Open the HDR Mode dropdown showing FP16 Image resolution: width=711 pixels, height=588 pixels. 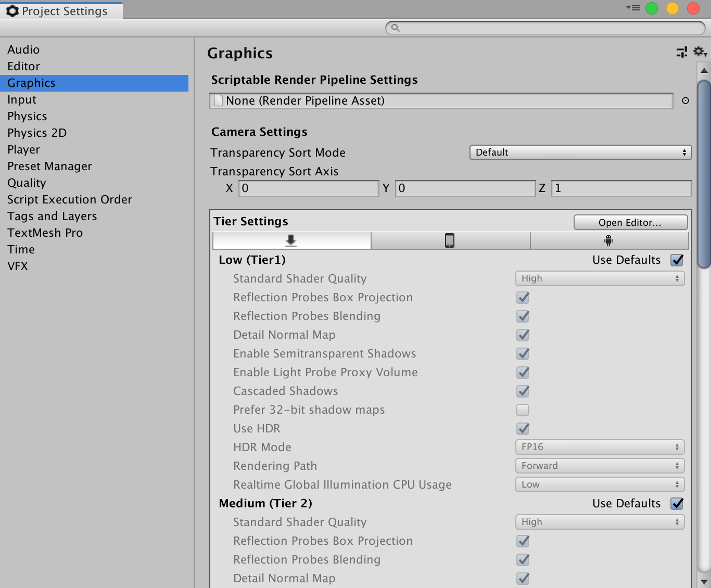pyautogui.click(x=599, y=446)
